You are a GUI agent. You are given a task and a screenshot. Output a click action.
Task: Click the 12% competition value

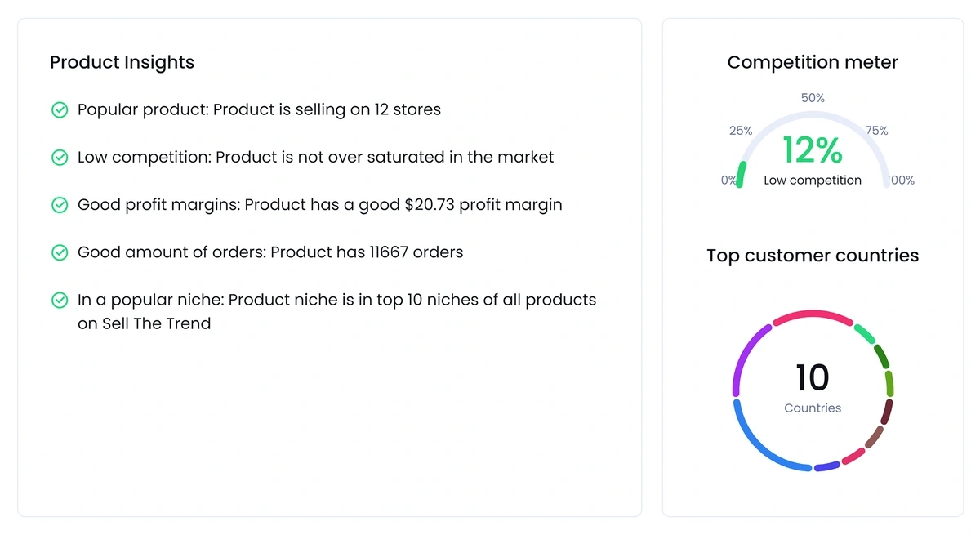812,150
